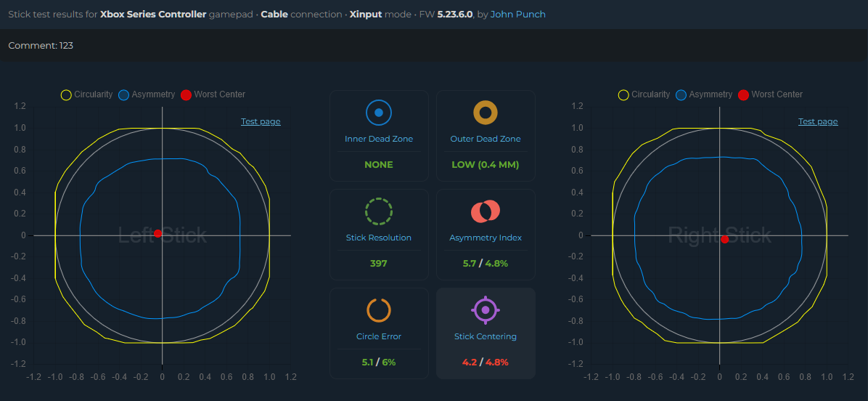Open John Punch author profile link

(x=518, y=15)
